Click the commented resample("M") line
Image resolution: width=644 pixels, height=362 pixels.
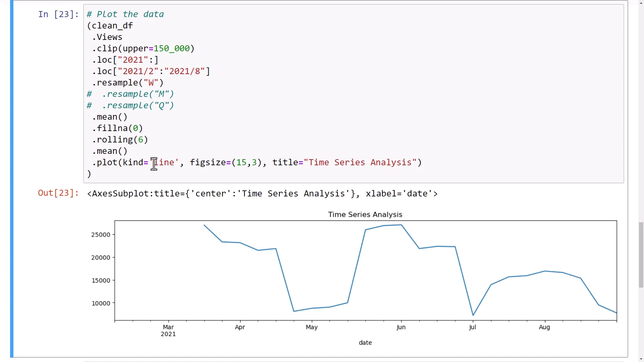tap(130, 94)
